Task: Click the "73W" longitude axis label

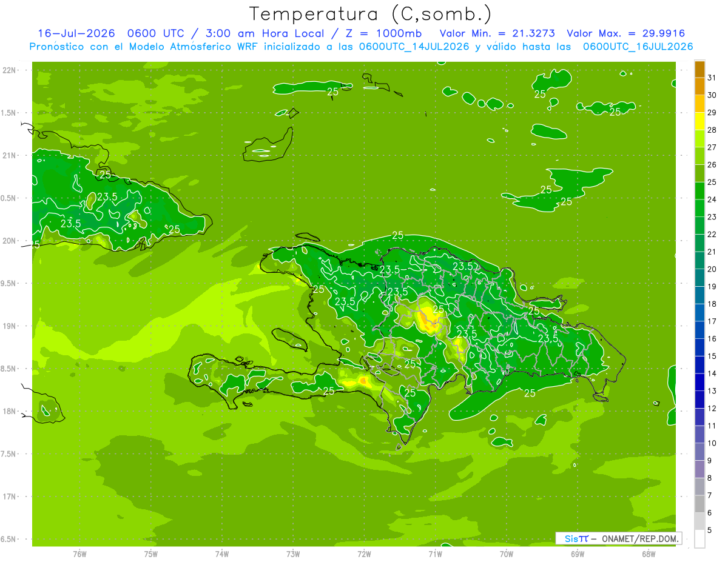Action: point(293,554)
